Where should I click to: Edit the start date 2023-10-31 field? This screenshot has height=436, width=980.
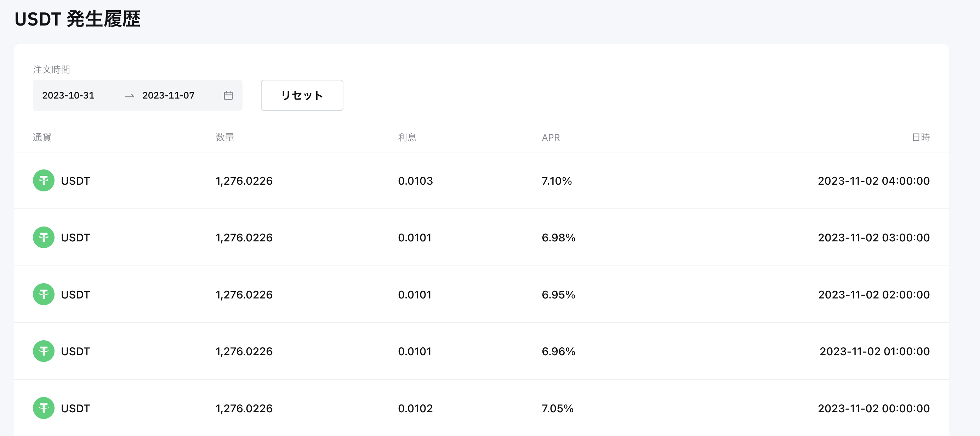click(68, 96)
